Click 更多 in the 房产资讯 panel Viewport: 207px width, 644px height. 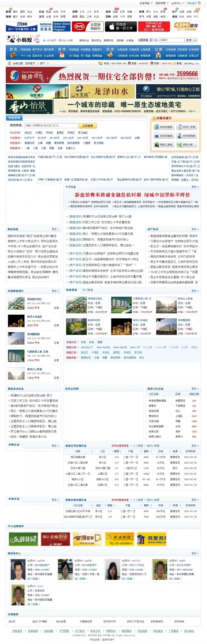tap(195, 229)
